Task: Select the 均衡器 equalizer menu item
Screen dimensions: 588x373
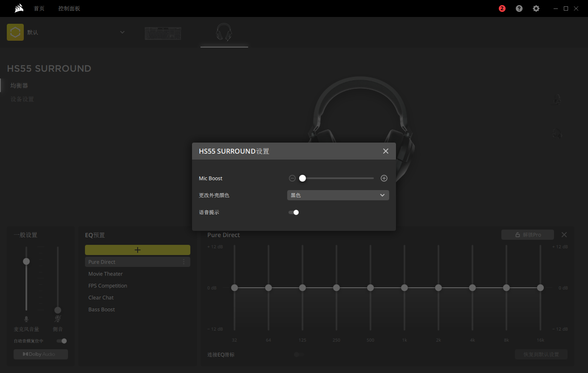Action: (19, 85)
